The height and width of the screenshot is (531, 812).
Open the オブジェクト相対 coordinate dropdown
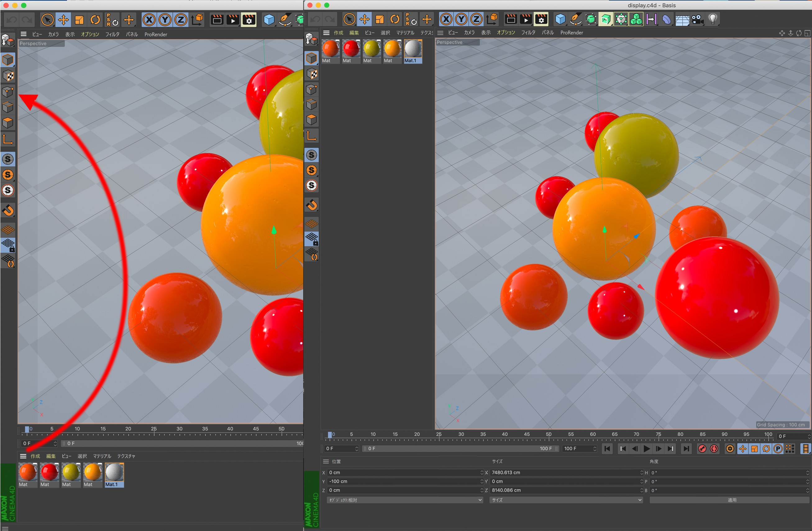click(x=405, y=500)
